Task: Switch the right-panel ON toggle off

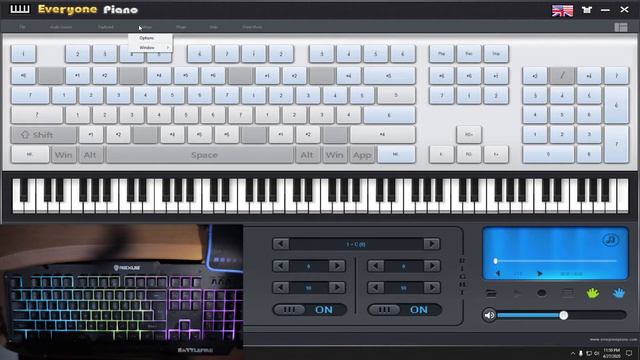Action: pos(404,310)
